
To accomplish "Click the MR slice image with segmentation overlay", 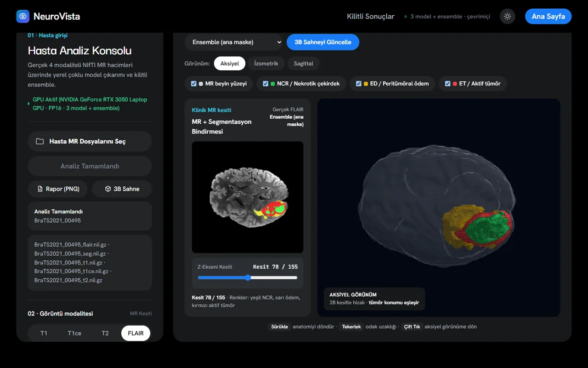I will [248, 197].
